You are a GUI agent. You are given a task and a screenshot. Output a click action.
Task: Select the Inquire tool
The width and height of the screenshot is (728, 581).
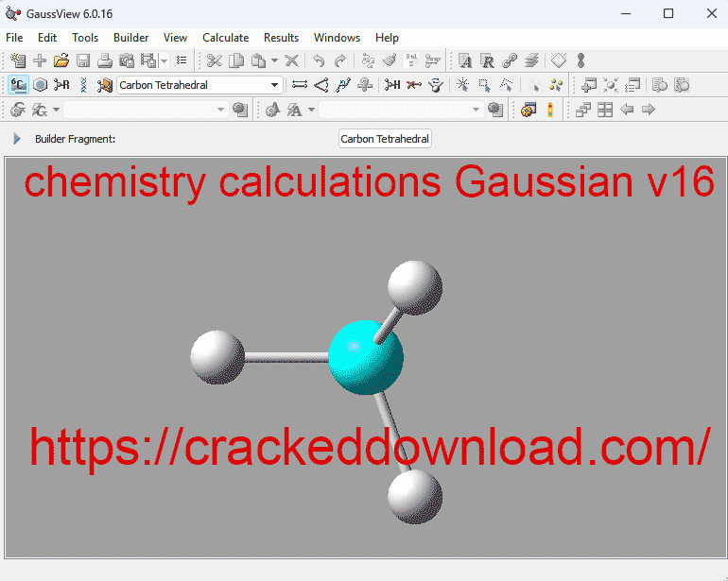click(x=365, y=85)
